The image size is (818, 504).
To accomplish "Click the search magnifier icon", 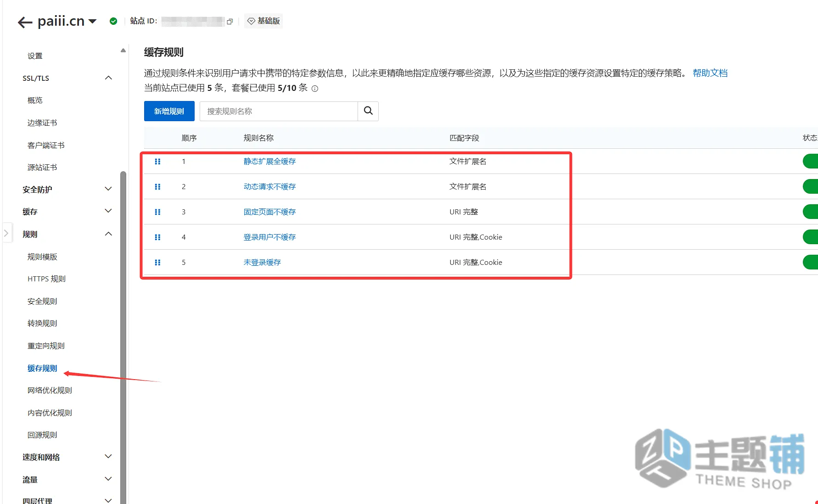I will (x=368, y=111).
